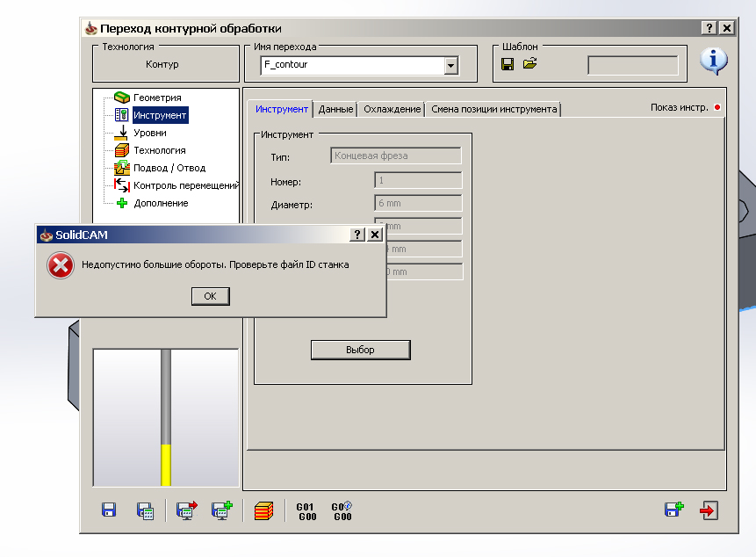Close the SolidCAM error dialog
The height and width of the screenshot is (557, 756).
375,235
